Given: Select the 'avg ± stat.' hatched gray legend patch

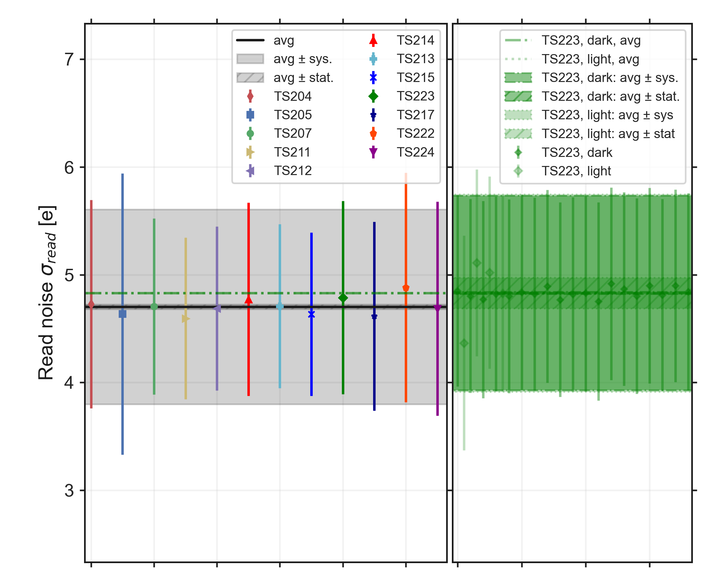Looking at the screenshot, I should click(x=250, y=78).
